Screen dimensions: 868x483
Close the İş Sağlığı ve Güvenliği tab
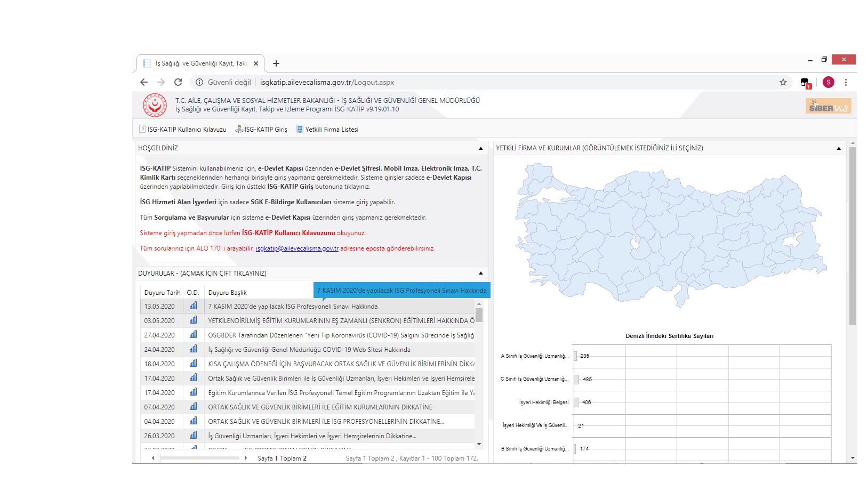click(x=256, y=63)
